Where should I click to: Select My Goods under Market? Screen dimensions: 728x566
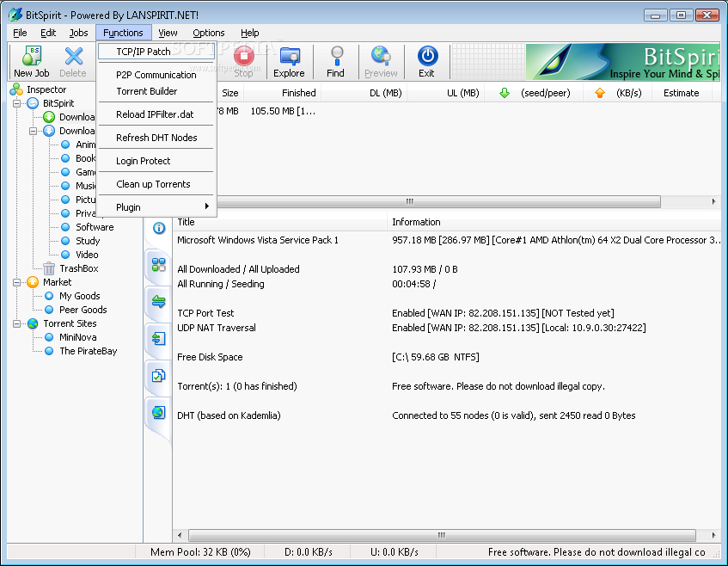[x=79, y=296]
